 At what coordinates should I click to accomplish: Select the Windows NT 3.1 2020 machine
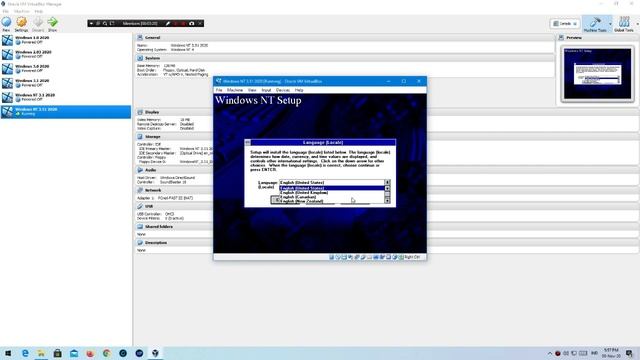[x=66, y=97]
